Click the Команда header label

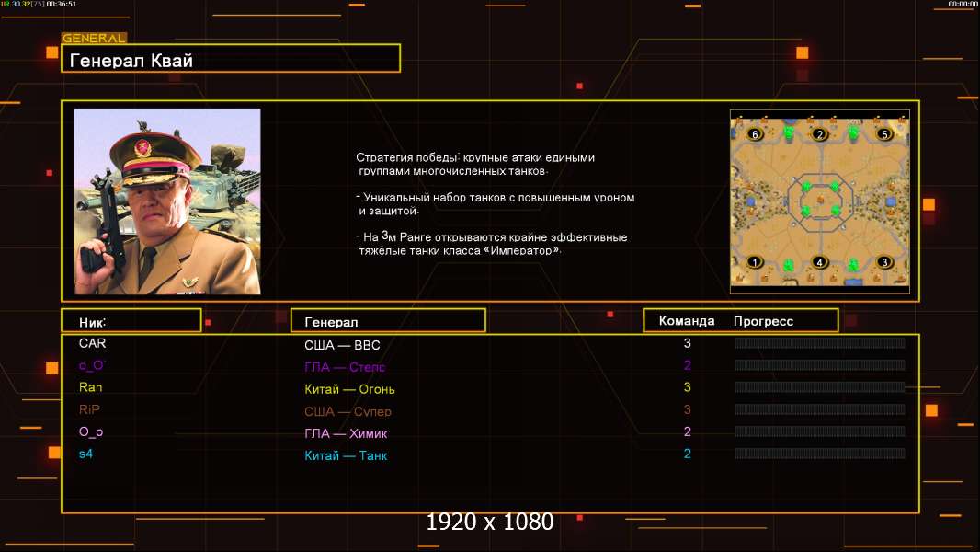tap(686, 321)
